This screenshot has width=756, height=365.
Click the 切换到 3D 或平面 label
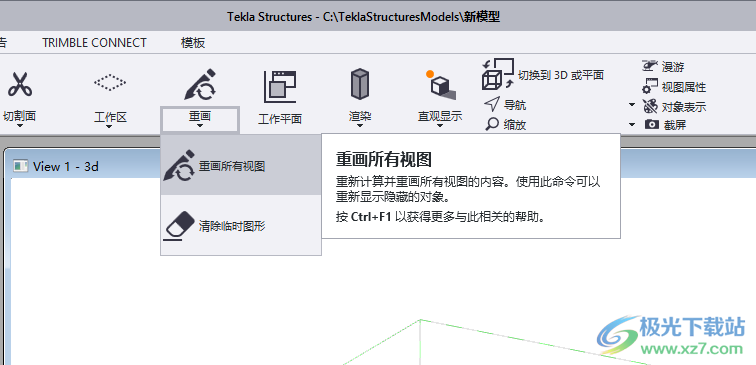(561, 75)
